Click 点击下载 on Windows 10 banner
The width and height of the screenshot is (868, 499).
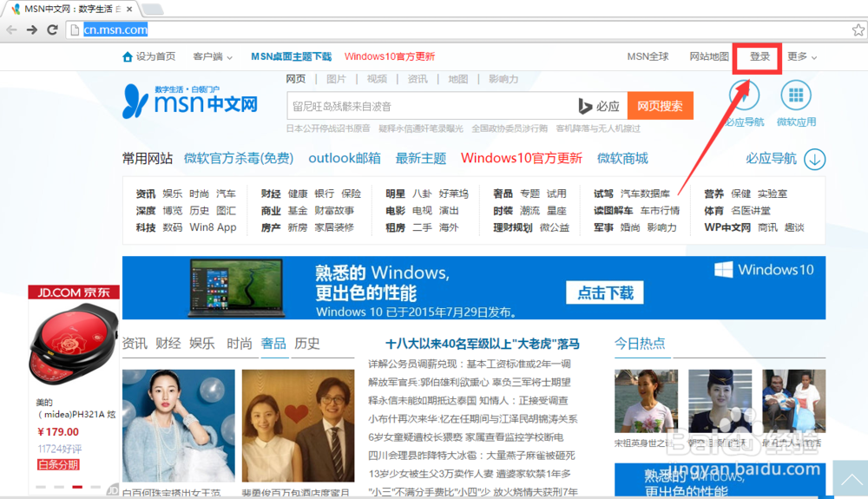click(604, 292)
